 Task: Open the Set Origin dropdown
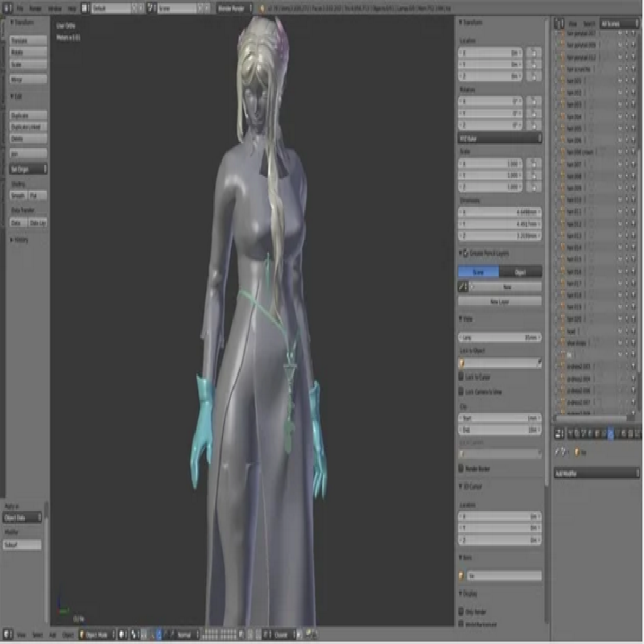pos(28,169)
